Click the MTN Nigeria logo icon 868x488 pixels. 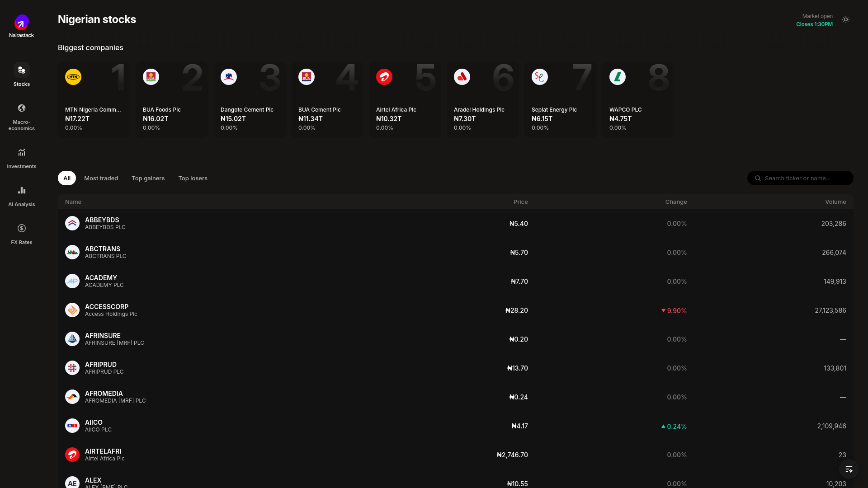point(73,77)
